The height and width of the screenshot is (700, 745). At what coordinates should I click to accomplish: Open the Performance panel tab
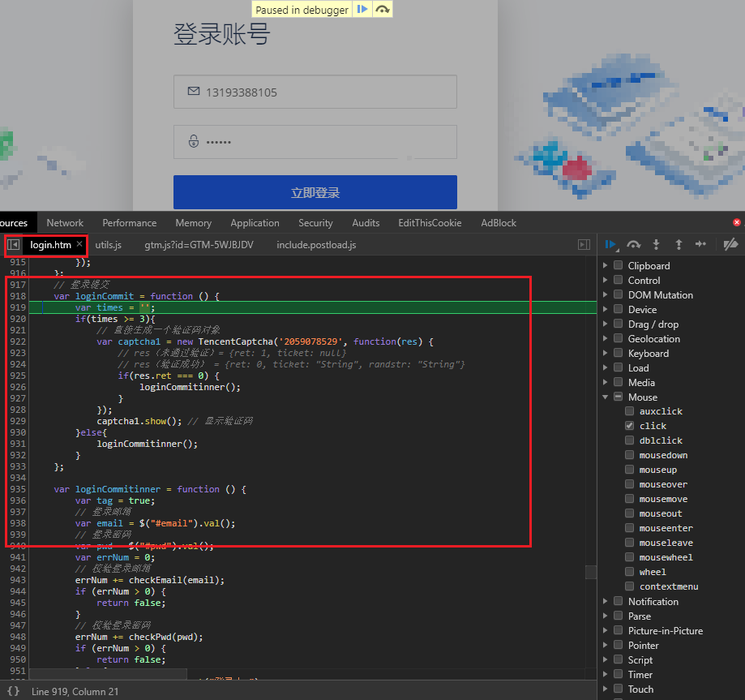[x=129, y=222]
